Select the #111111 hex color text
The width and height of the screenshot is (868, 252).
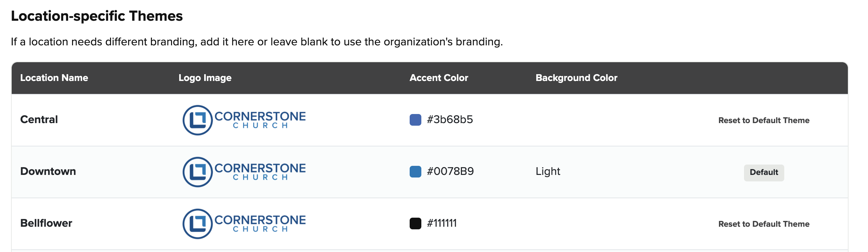pyautogui.click(x=442, y=223)
